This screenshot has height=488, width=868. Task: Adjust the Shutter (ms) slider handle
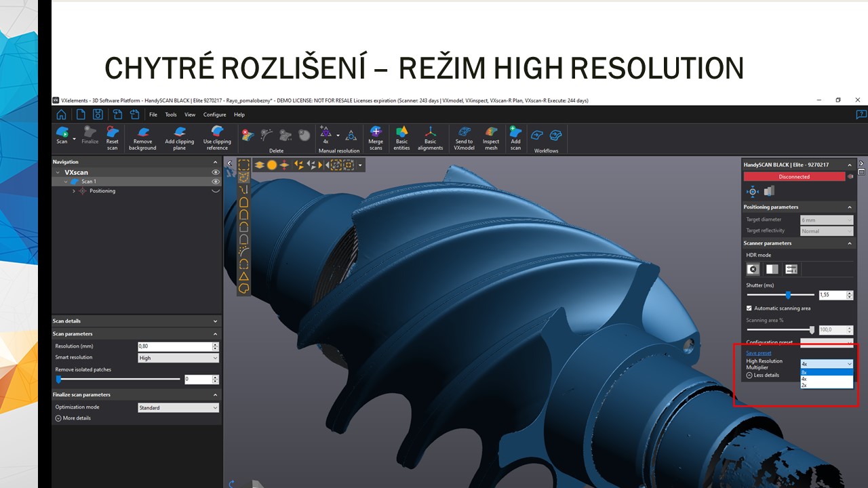pyautogui.click(x=788, y=295)
